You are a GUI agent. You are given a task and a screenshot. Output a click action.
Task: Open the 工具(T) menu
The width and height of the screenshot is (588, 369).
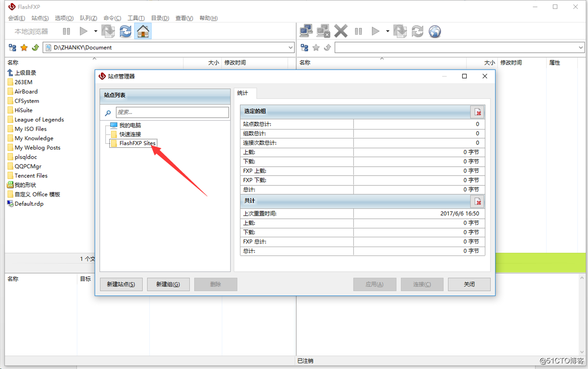(x=136, y=18)
